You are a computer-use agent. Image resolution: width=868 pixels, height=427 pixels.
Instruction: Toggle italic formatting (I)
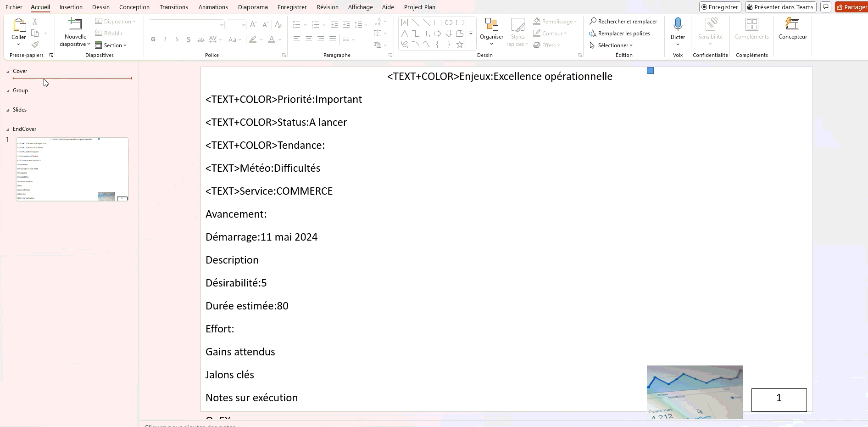click(x=165, y=39)
